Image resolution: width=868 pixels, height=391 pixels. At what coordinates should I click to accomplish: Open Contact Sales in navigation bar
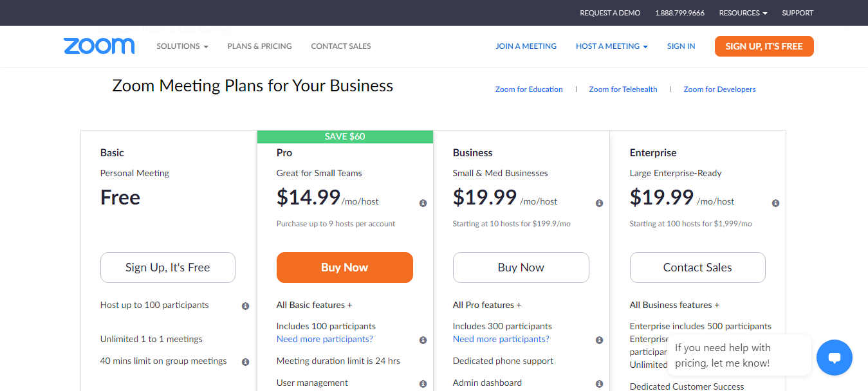coord(341,46)
